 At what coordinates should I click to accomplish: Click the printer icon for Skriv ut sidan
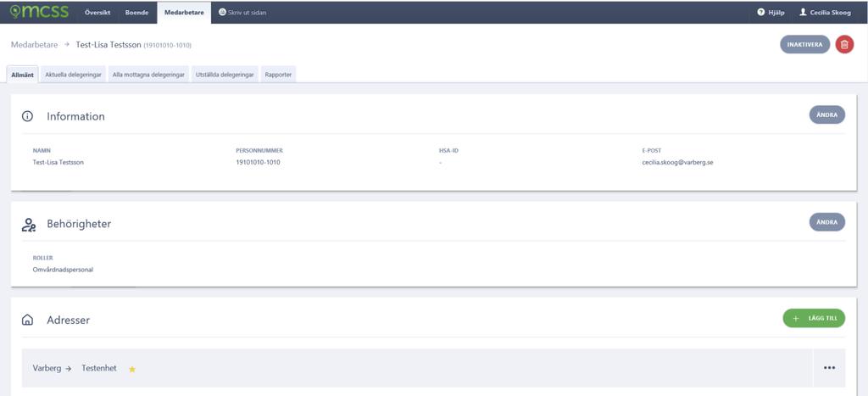(222, 12)
